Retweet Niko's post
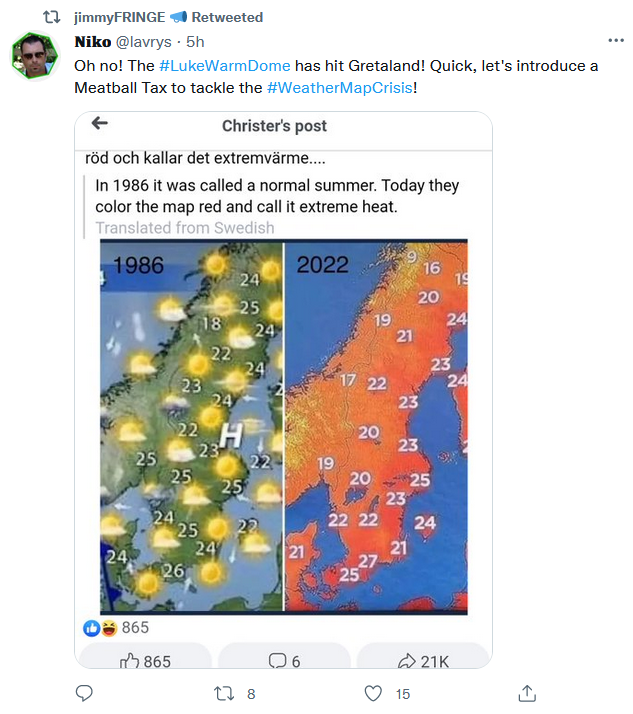This screenshot has width=633, height=714. coord(226,693)
